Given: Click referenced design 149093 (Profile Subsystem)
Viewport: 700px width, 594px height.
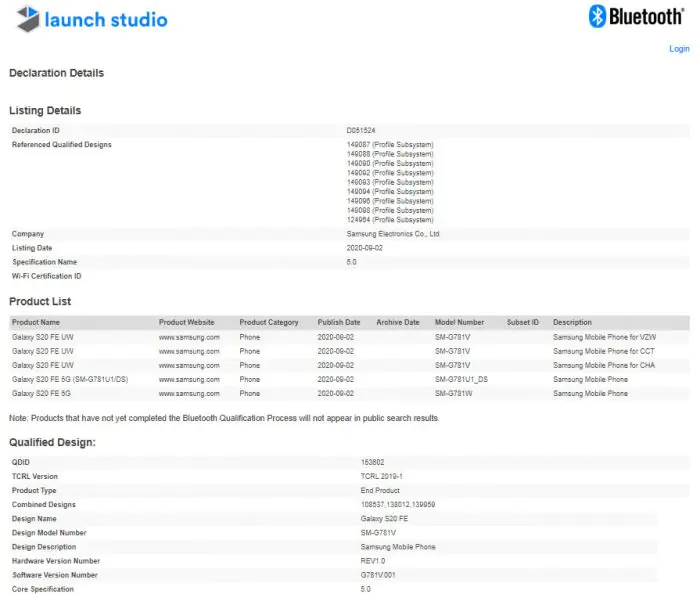Looking at the screenshot, I should (390, 182).
